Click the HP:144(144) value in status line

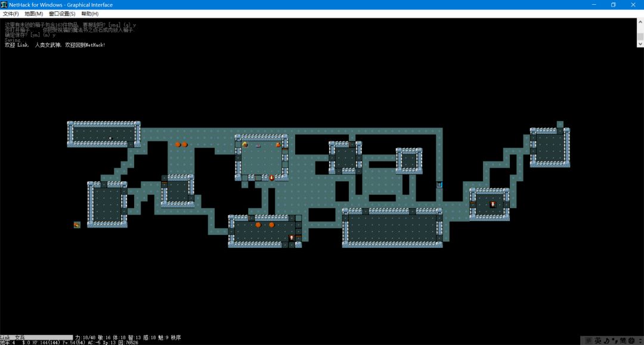45,342
